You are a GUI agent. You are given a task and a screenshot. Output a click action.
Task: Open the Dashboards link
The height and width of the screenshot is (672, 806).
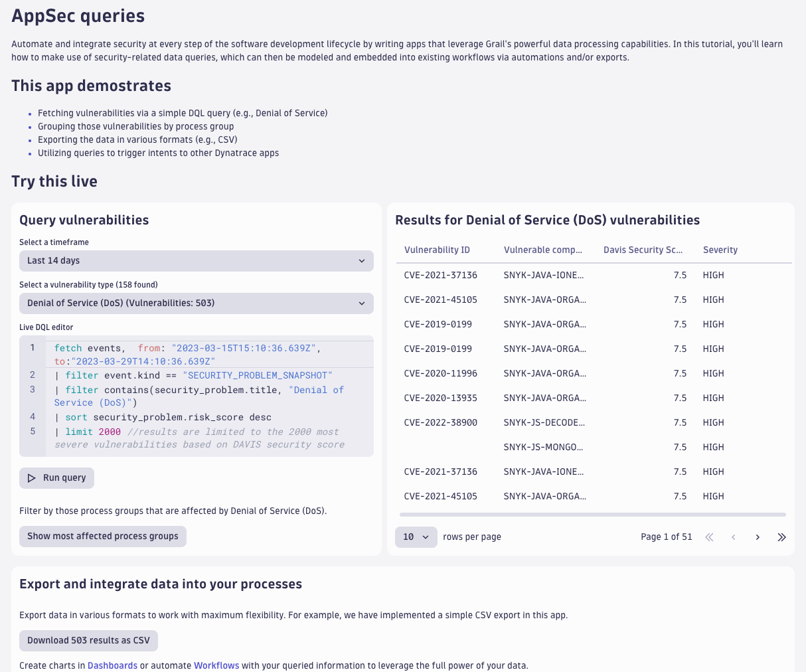coord(112,665)
